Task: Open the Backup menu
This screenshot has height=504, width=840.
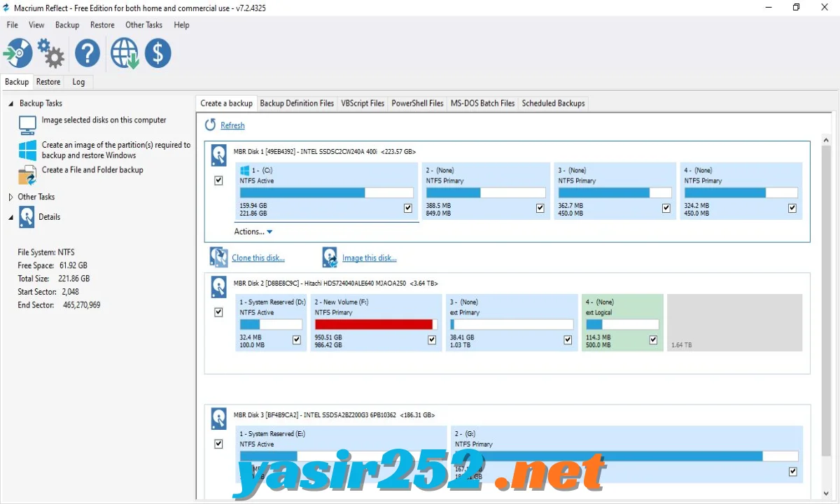Action: pos(67,24)
